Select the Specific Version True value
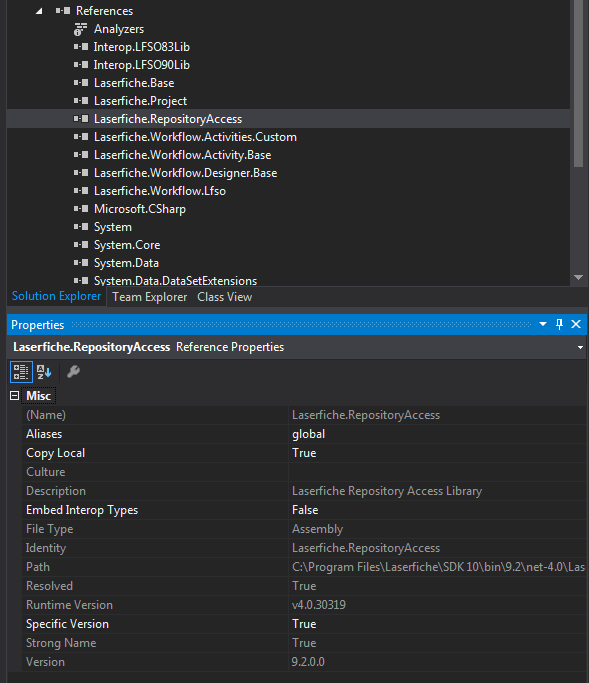 [437, 624]
